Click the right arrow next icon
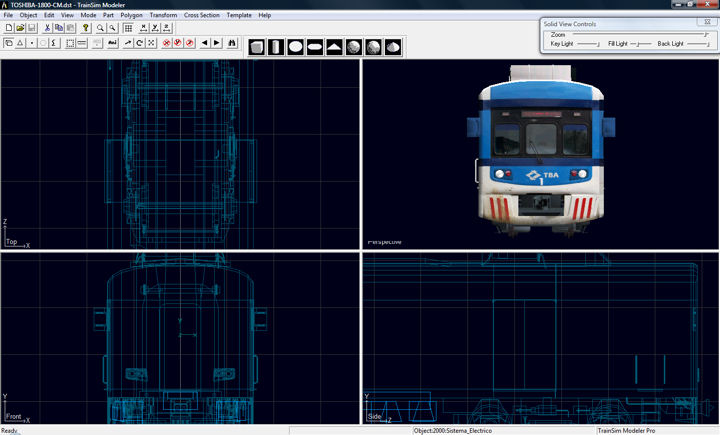This screenshot has width=720, height=435. point(216,44)
